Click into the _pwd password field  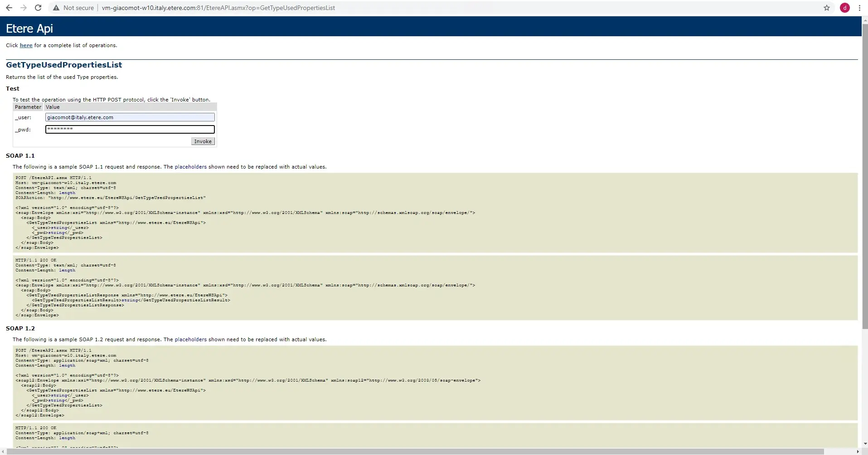click(130, 130)
